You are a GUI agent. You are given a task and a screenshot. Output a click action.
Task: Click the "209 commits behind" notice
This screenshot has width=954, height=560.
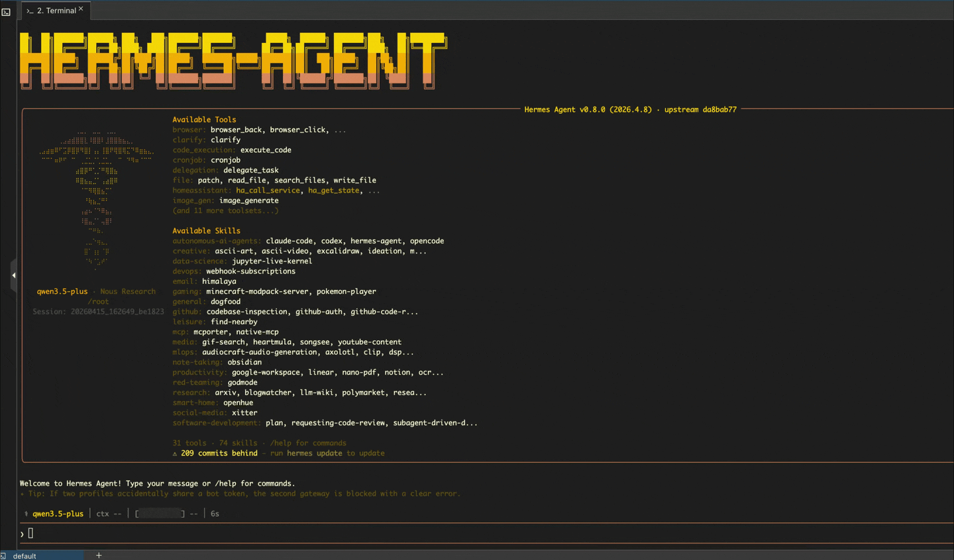pyautogui.click(x=219, y=453)
